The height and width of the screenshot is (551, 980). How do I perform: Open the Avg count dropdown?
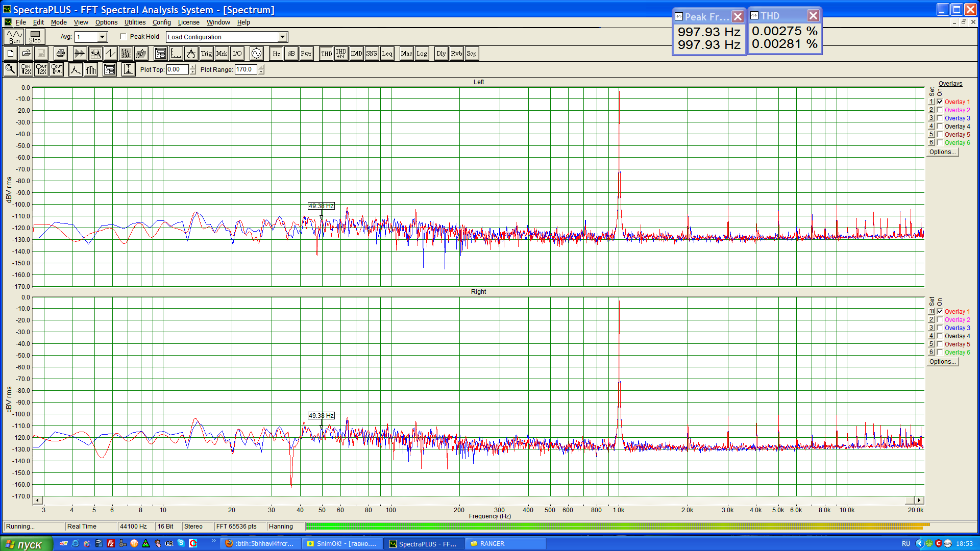tap(102, 37)
